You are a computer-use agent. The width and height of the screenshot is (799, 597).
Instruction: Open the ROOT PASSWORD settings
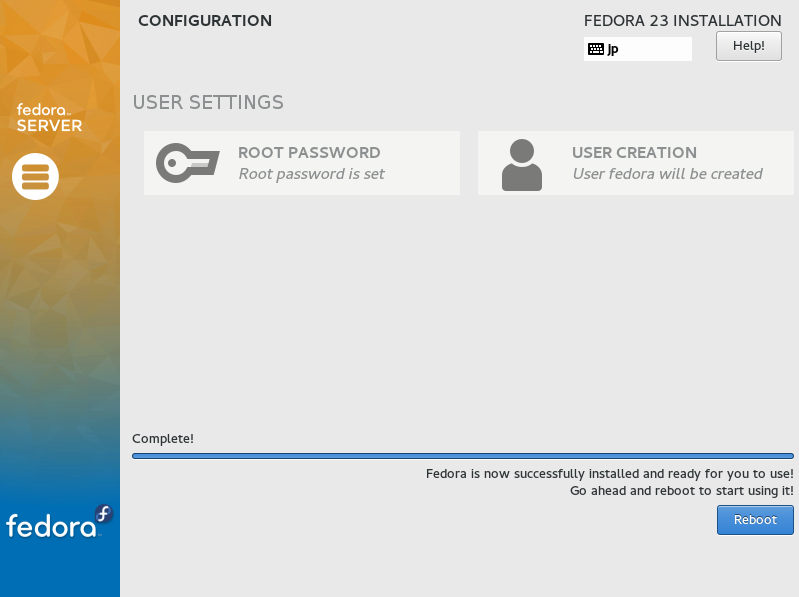(x=302, y=163)
